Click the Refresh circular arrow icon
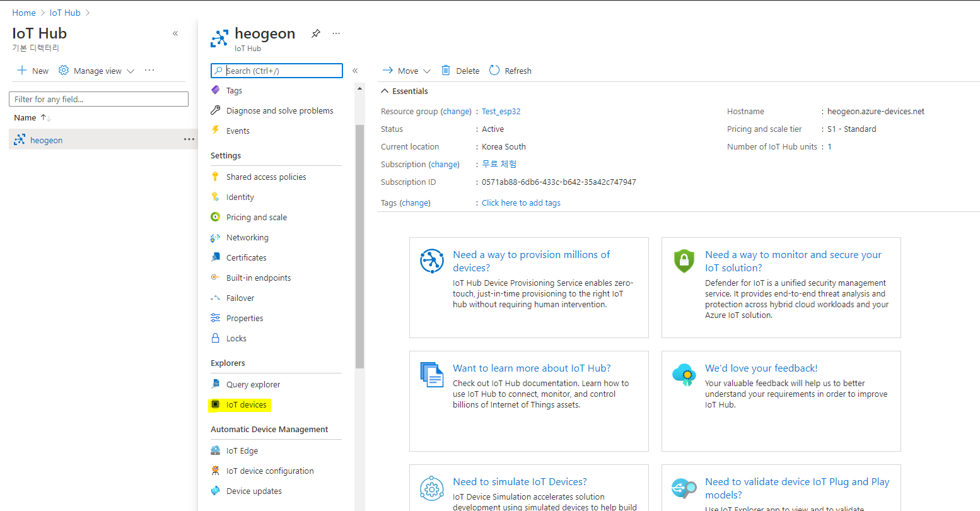Viewport: 980px width, 511px height. (494, 70)
